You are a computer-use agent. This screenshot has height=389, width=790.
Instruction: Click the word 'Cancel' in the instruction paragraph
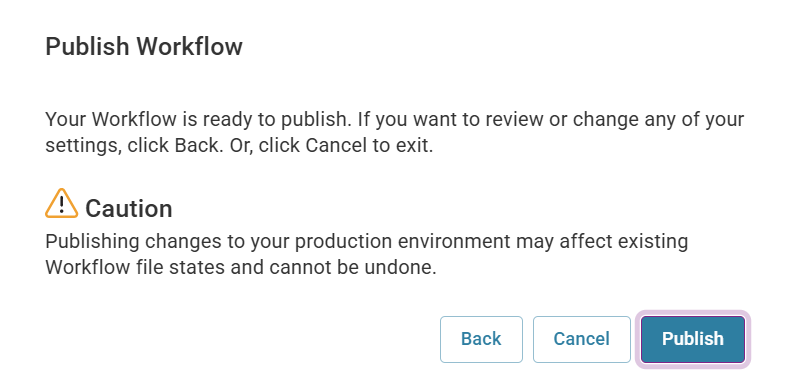point(336,146)
